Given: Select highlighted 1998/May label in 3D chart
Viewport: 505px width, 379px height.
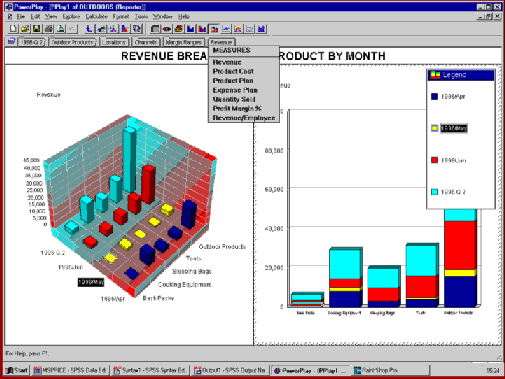Looking at the screenshot, I should tap(91, 282).
